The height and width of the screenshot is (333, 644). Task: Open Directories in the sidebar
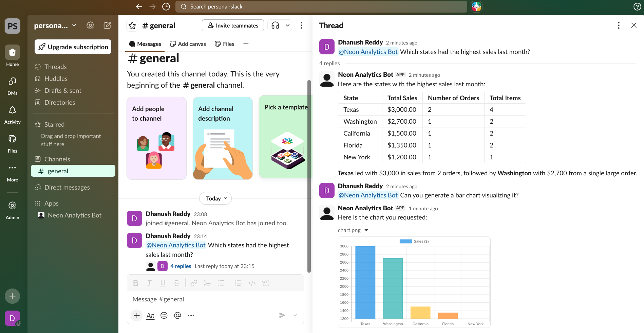pos(73,102)
